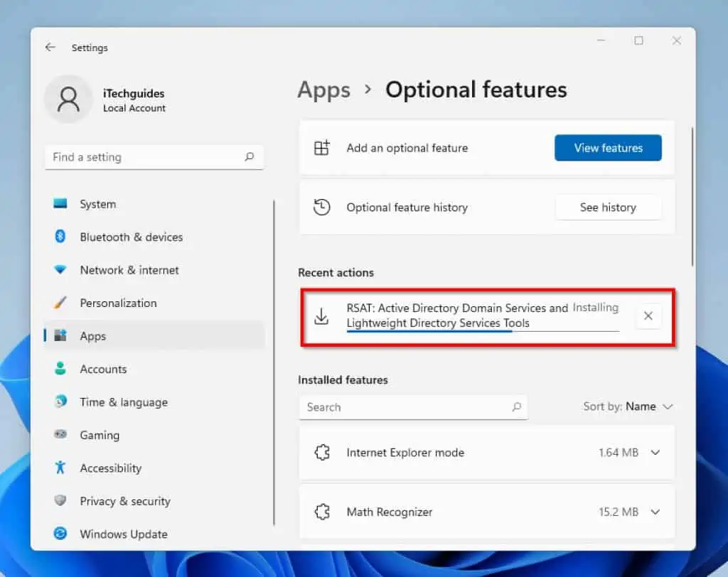Viewport: 728px width, 577px height.
Task: Click the View features button
Action: pos(608,148)
